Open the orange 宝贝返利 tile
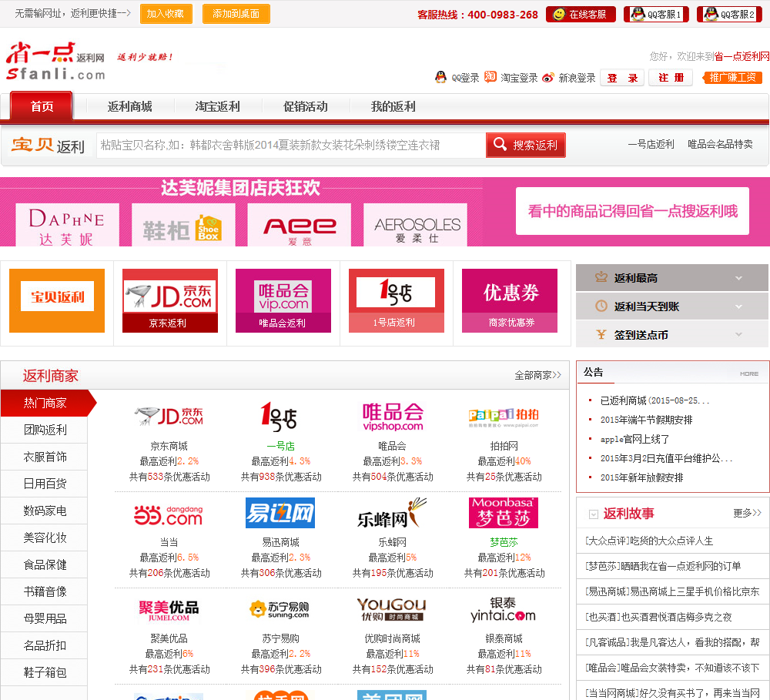This screenshot has height=700, width=770. (57, 300)
